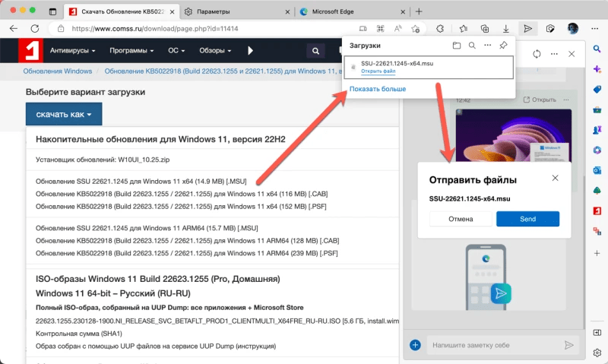Toggle the Downloads toolbar icon

pyautogui.click(x=505, y=28)
